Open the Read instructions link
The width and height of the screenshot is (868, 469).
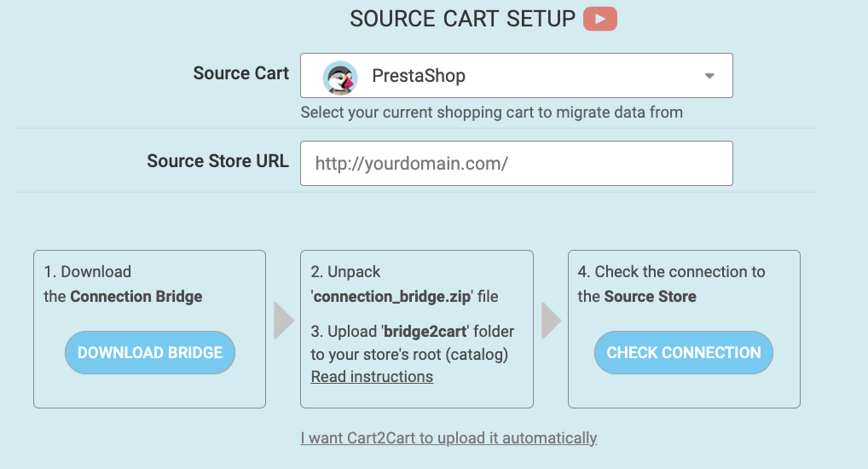pos(372,377)
